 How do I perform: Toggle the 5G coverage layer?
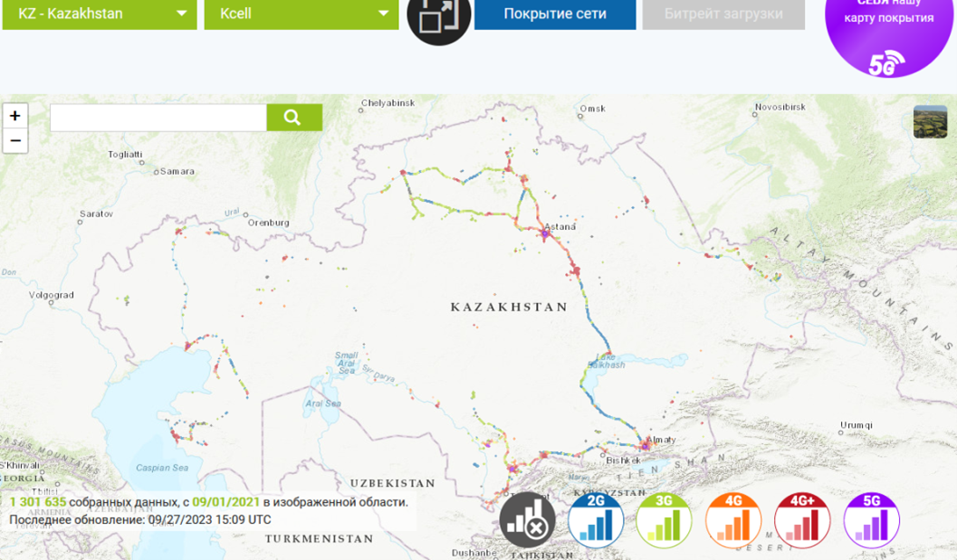coord(871,520)
